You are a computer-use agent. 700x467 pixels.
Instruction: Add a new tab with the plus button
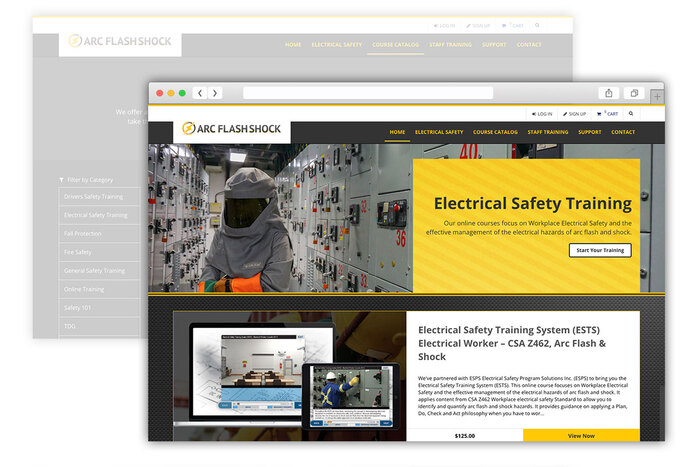(657, 96)
